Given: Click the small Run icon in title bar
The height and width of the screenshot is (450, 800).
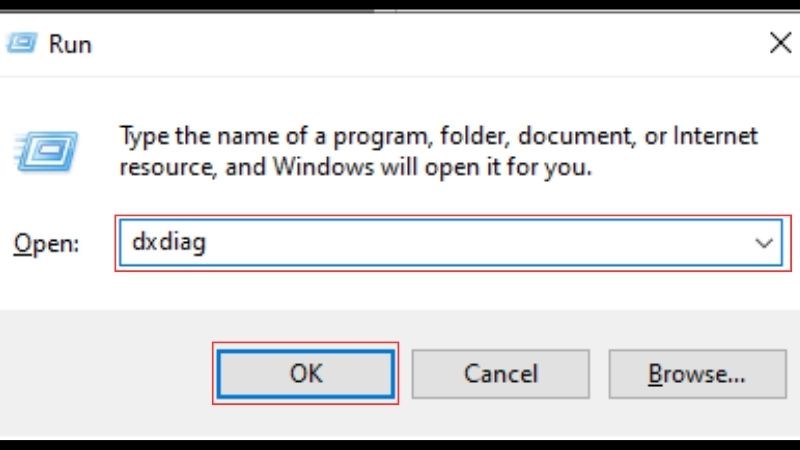Looking at the screenshot, I should point(24,44).
